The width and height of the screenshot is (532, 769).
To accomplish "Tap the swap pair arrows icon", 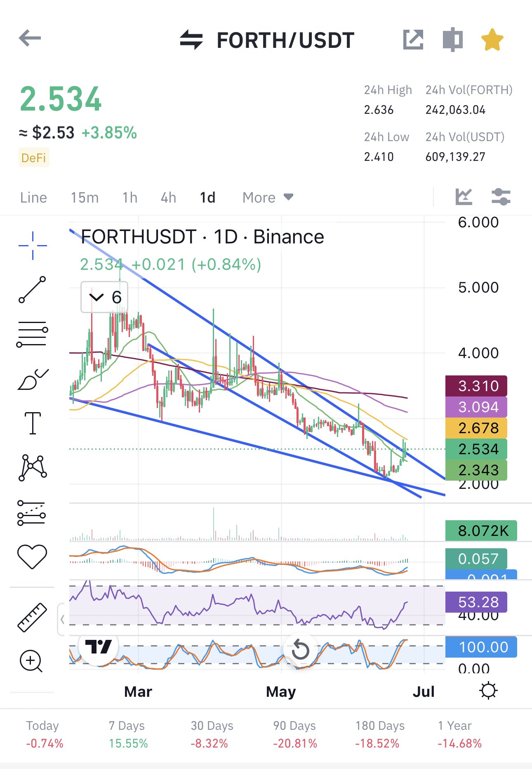I will tap(191, 40).
